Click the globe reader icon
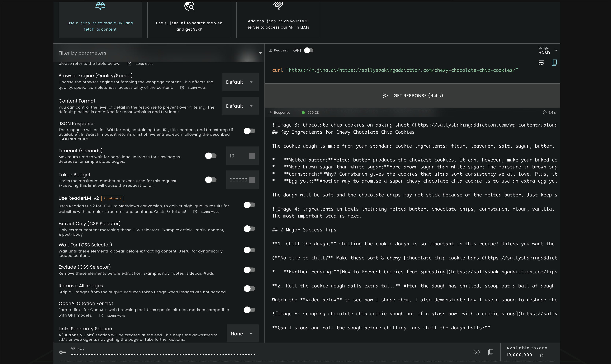611x364 pixels. tap(100, 6)
